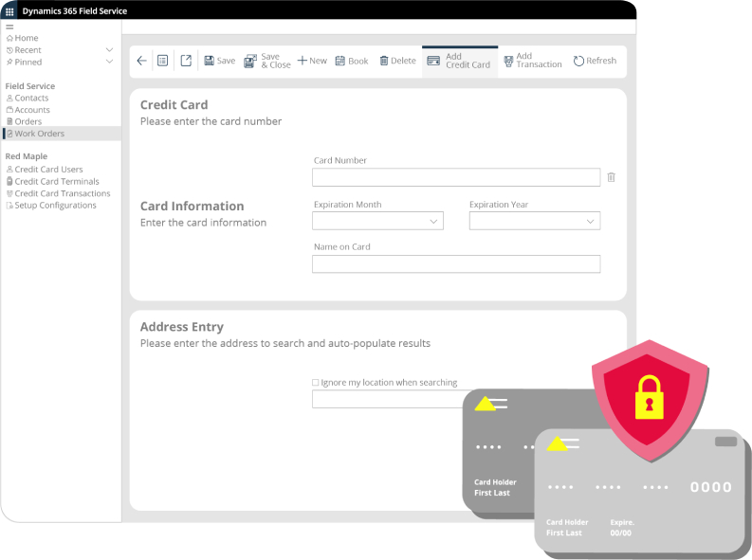Click the Credit Card Users icon

click(9, 170)
